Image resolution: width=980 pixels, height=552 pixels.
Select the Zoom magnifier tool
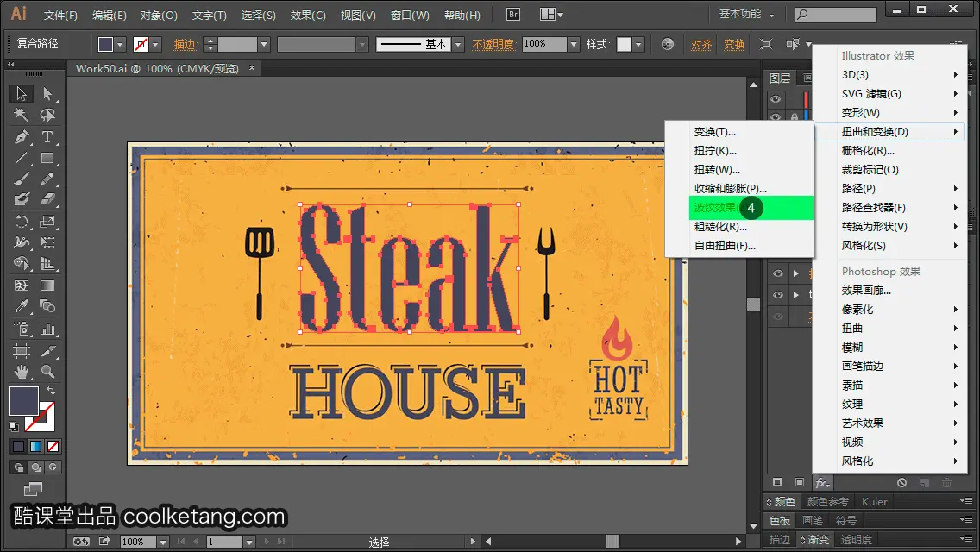pyautogui.click(x=47, y=372)
